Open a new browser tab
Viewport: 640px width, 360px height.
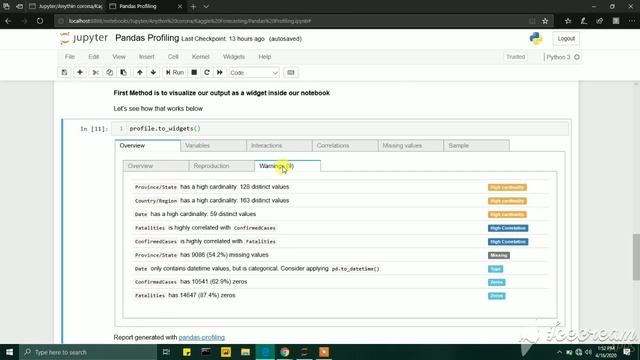pyautogui.click(x=193, y=7)
